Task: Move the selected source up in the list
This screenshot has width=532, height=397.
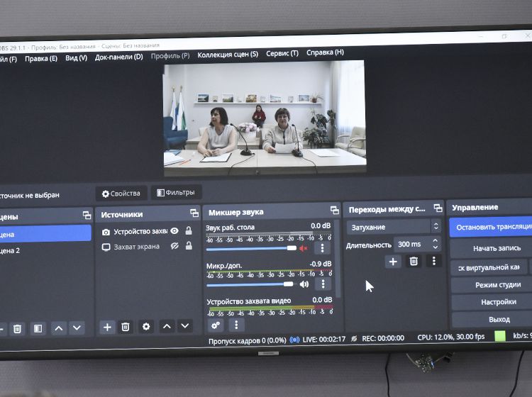Action: [167, 327]
